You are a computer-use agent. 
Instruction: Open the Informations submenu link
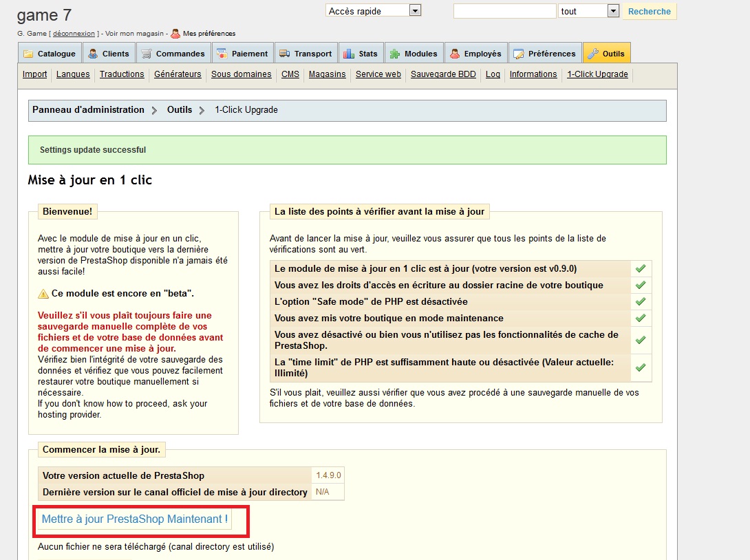pyautogui.click(x=533, y=74)
